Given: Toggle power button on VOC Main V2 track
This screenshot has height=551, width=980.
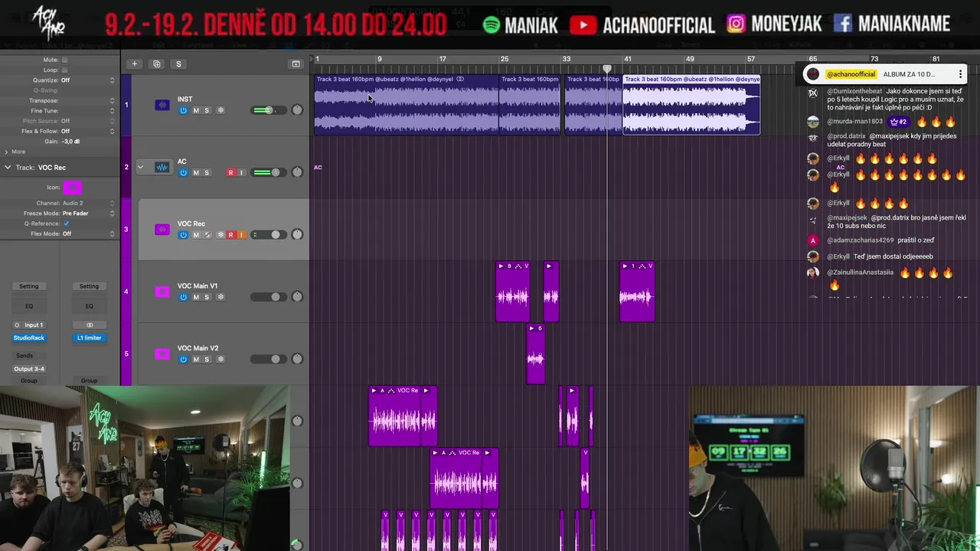Looking at the screenshot, I should coord(183,359).
